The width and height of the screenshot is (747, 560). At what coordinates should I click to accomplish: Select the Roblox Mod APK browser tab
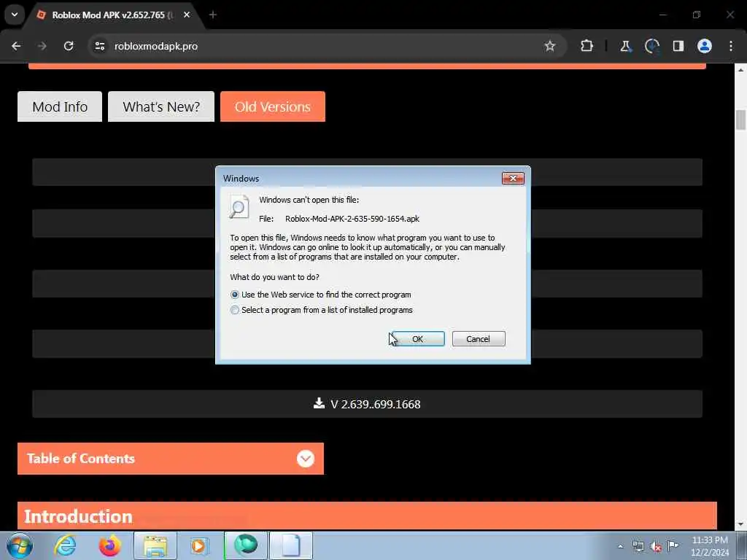(112, 15)
